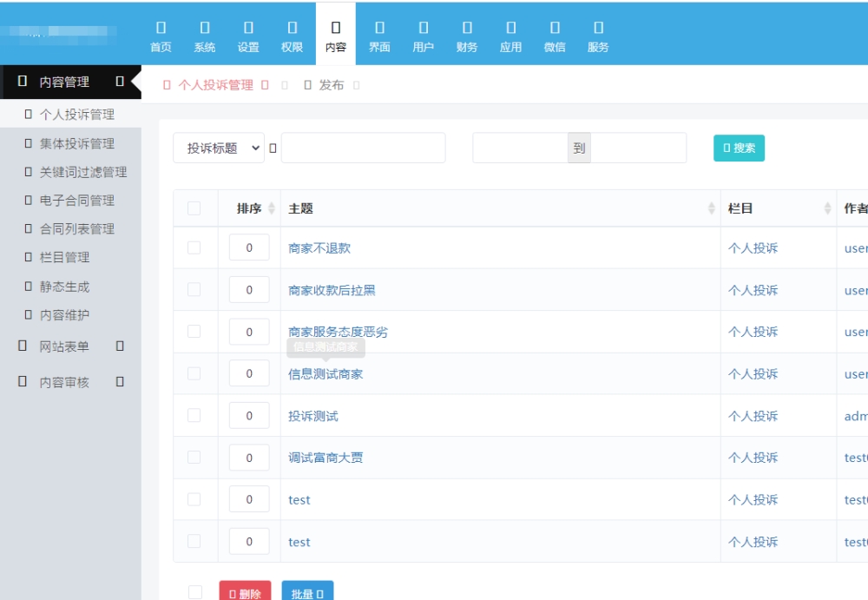Sort the table by 栏目 column

coord(779,208)
